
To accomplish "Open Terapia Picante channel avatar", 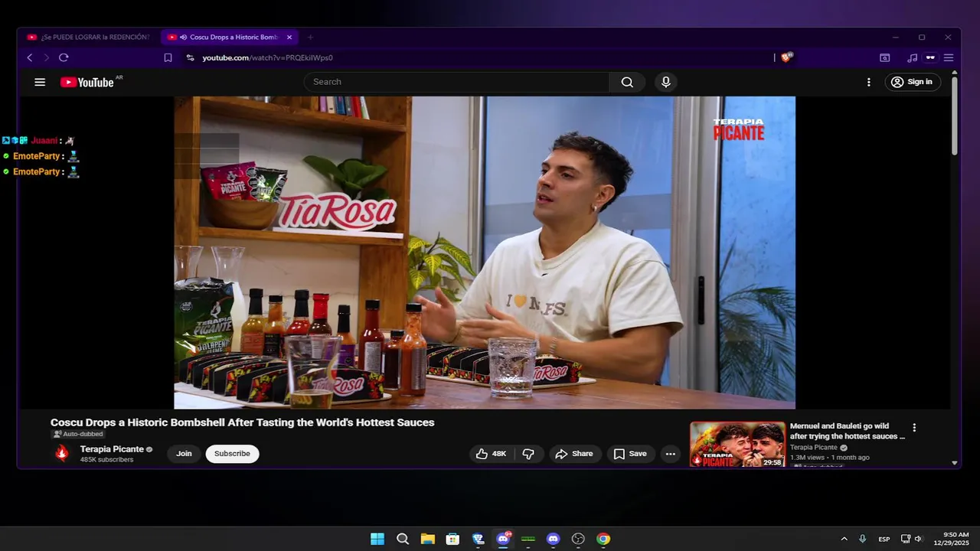I will (x=62, y=454).
